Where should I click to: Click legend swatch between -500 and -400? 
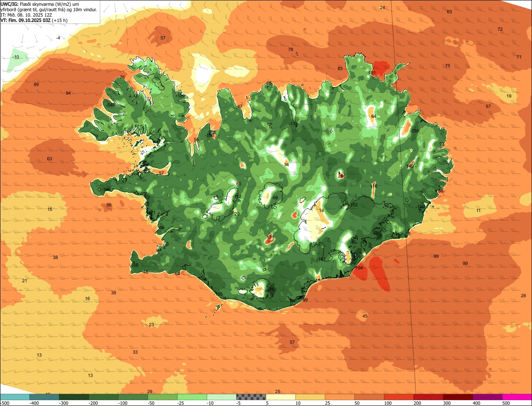15,397
